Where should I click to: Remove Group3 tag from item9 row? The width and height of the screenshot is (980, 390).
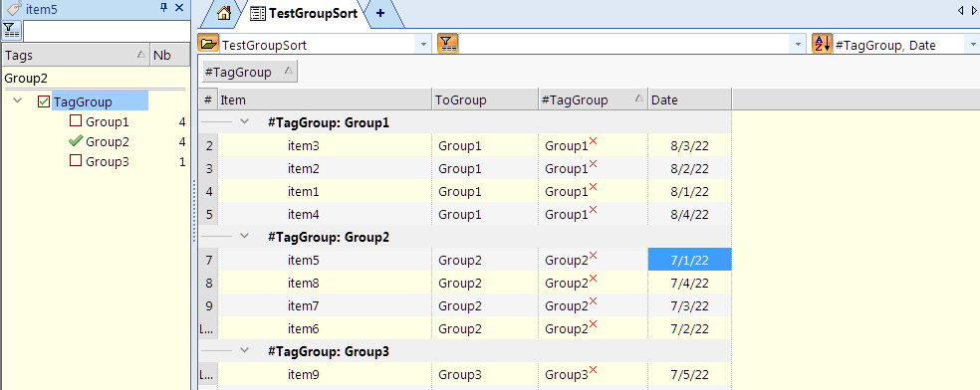click(594, 370)
